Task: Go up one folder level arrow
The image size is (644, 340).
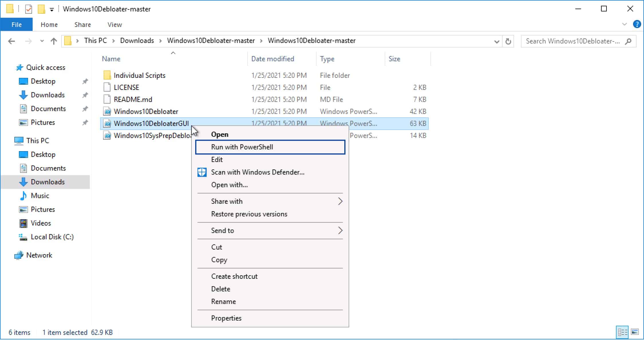Action: [x=54, y=41]
